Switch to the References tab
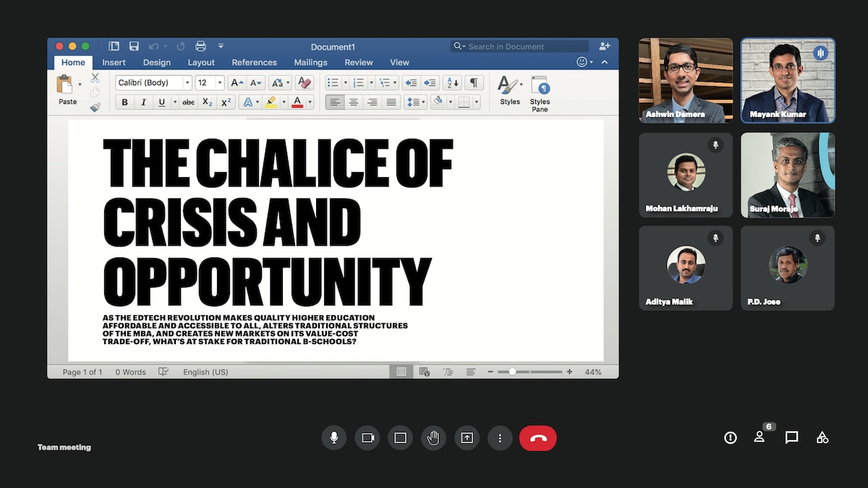 pos(254,62)
